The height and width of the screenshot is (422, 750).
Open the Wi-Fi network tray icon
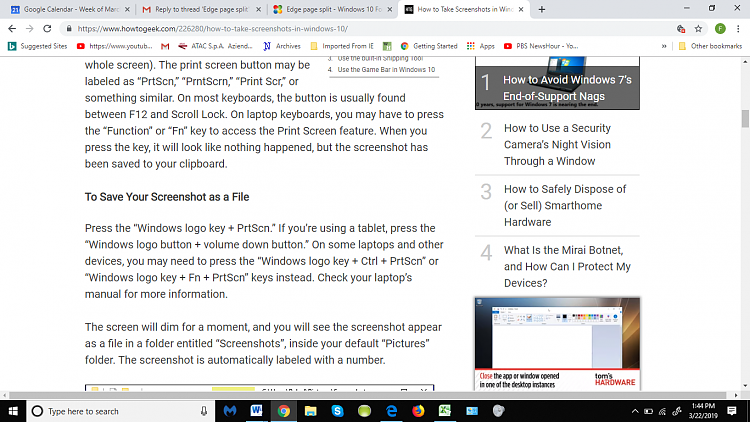click(662, 411)
